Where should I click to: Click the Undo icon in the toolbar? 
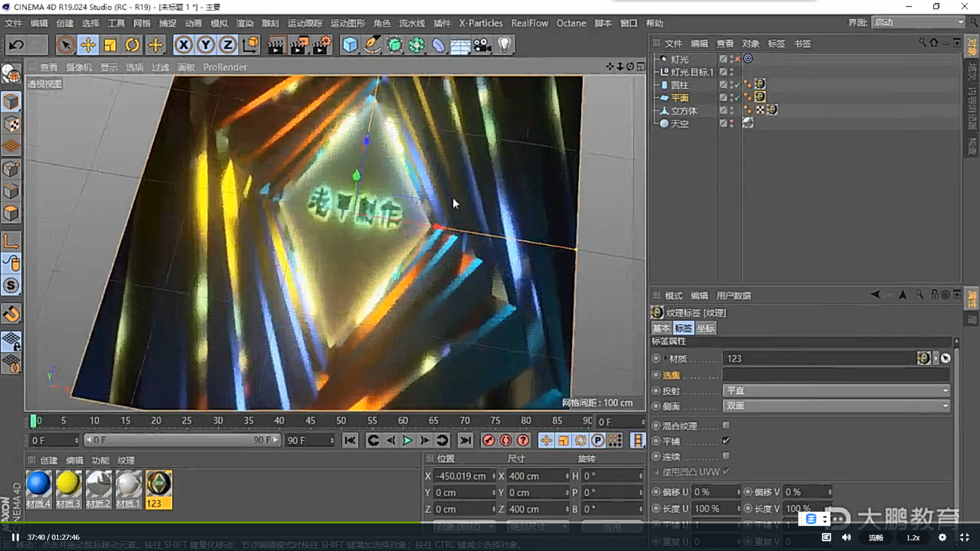click(15, 45)
